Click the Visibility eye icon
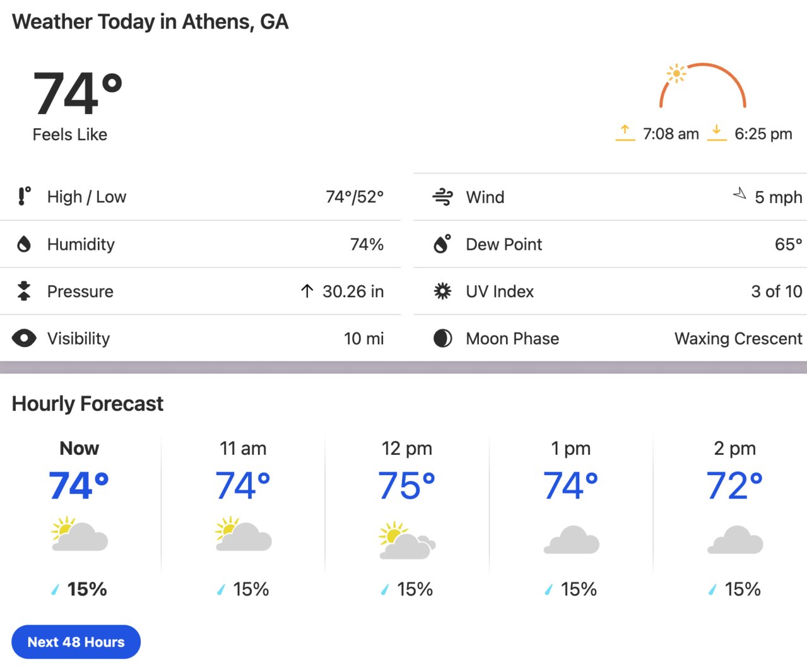 24,338
